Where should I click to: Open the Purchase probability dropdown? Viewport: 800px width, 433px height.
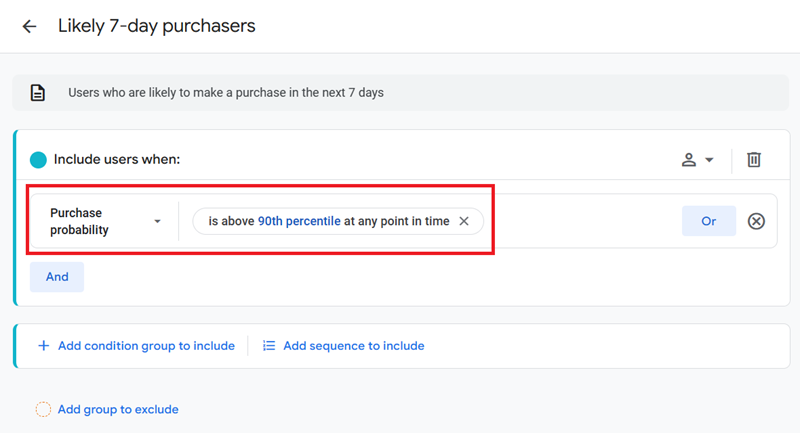(105, 221)
